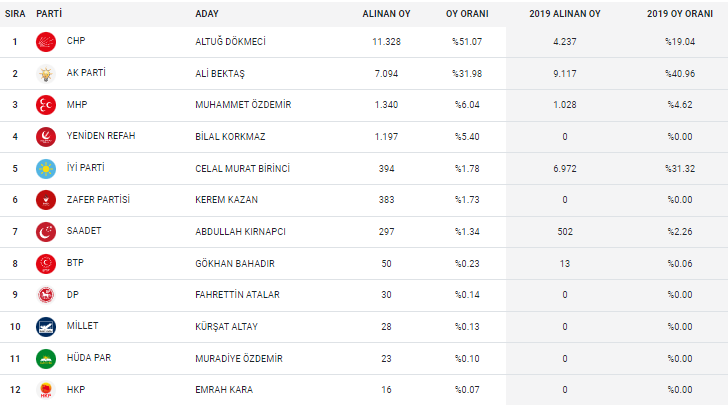Screen dimensions: 728x412
Task: Click the HKP party logo
Action: [x=47, y=390]
